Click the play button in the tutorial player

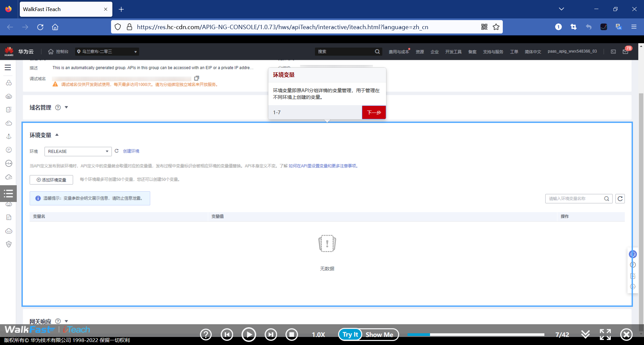pyautogui.click(x=249, y=334)
